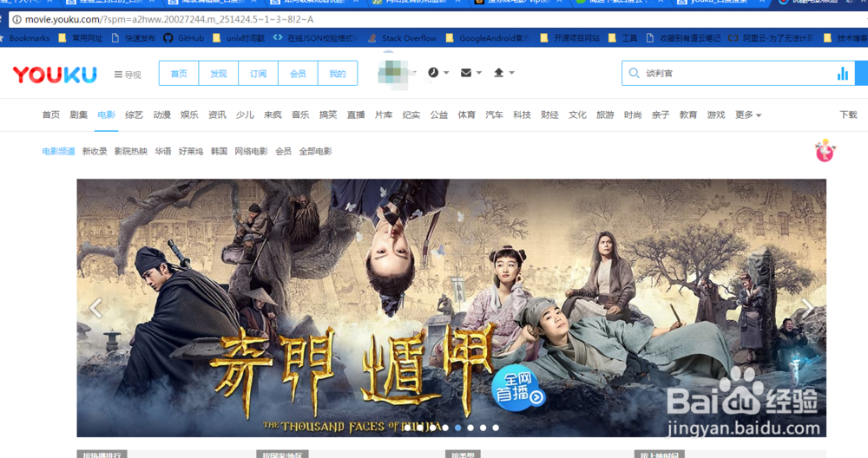Click the browser address bar URL
This screenshot has width=868, height=458.
[169, 19]
